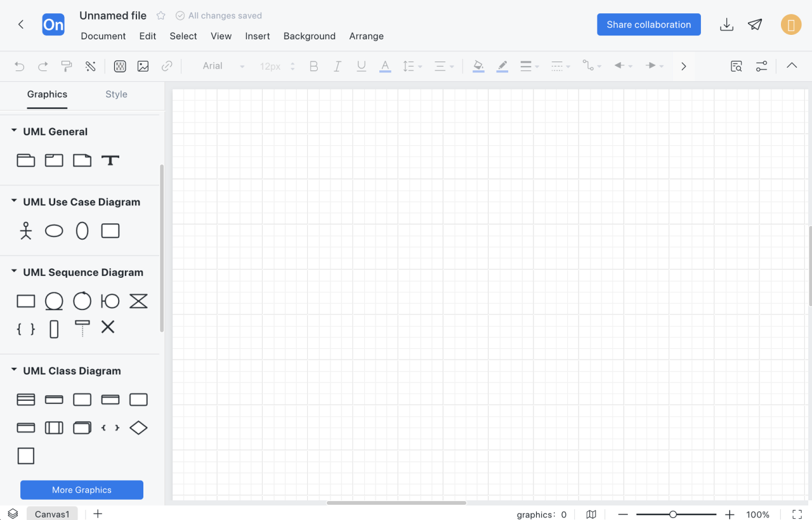
Task: Select the diamond shape in UML Class Diagram
Action: pyautogui.click(x=138, y=428)
